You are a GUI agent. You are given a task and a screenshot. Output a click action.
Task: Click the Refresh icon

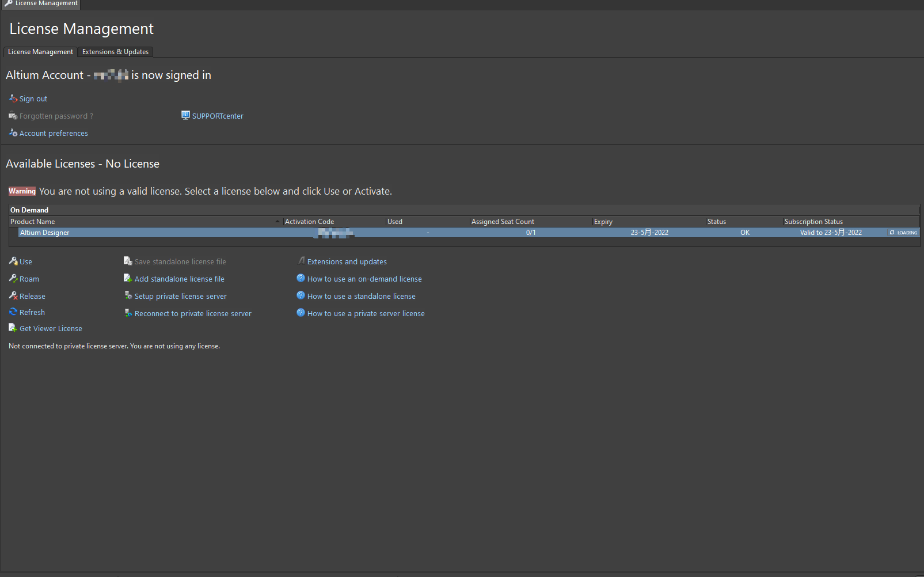pyautogui.click(x=13, y=312)
